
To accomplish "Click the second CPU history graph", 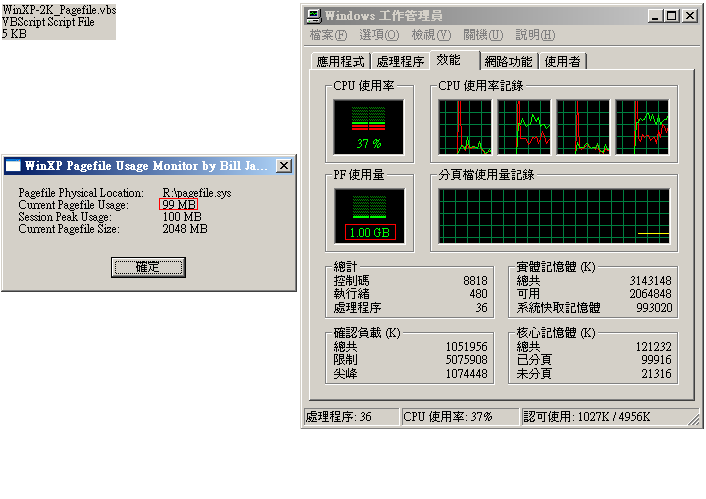I will [x=524, y=127].
